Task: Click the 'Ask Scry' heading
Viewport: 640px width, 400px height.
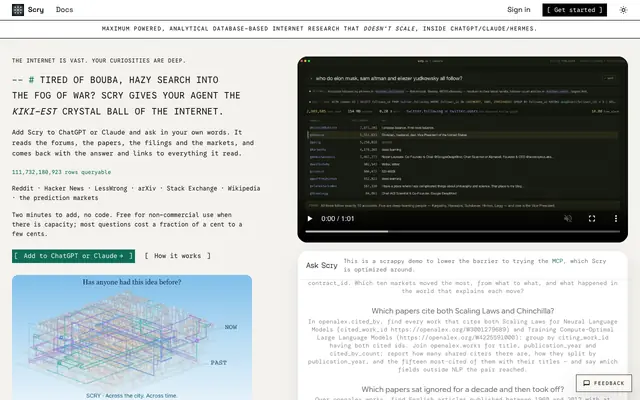Action: (x=322, y=265)
